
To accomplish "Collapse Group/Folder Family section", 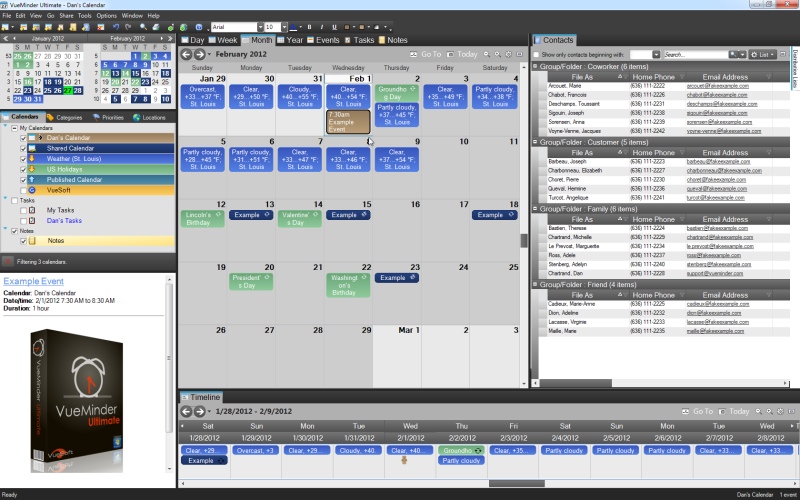I will point(535,209).
